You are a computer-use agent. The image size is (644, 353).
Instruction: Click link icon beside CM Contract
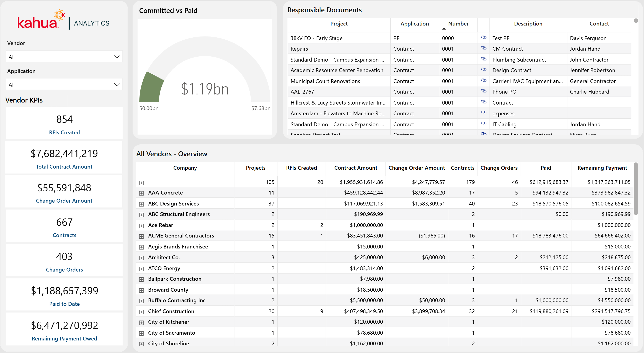(x=483, y=48)
